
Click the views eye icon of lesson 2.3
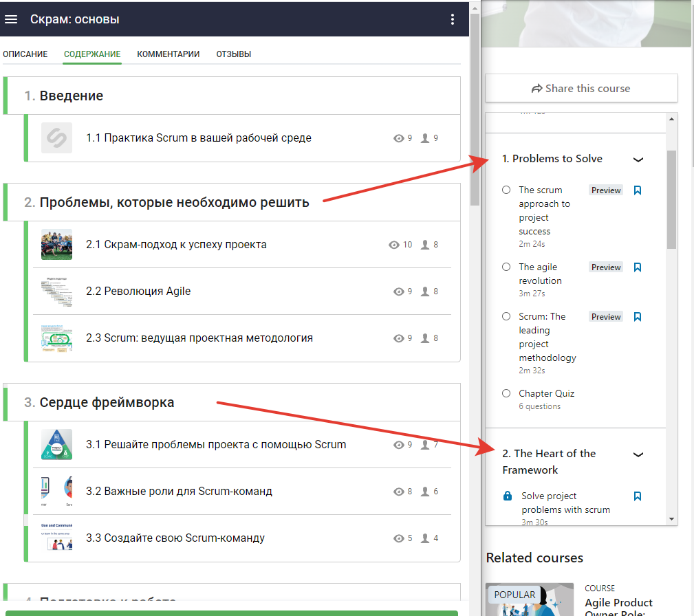tap(398, 338)
